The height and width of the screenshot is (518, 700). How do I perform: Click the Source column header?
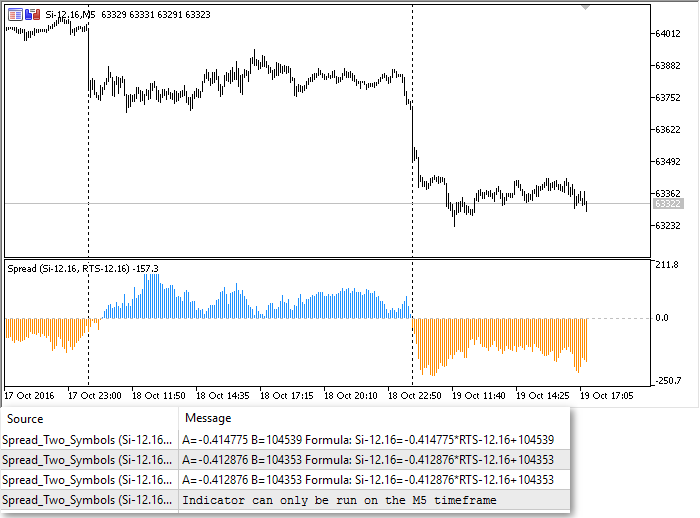25,419
